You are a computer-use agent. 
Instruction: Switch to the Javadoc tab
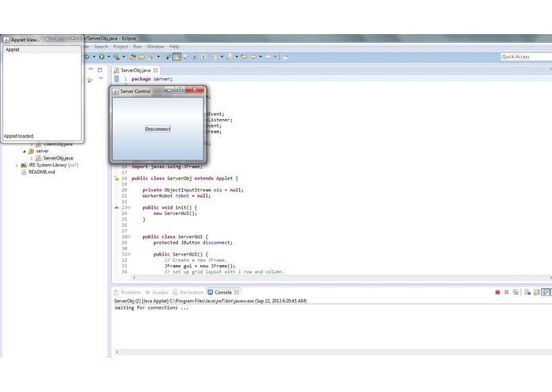pyautogui.click(x=157, y=292)
